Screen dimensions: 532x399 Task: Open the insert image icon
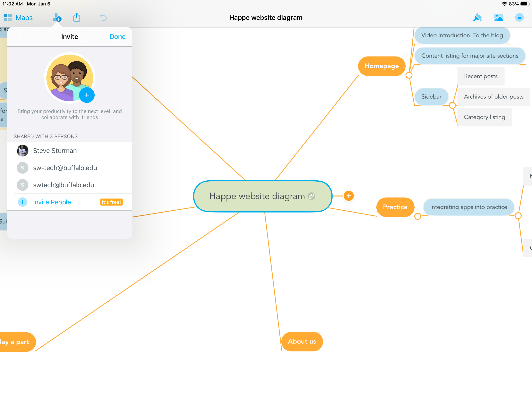point(498,18)
